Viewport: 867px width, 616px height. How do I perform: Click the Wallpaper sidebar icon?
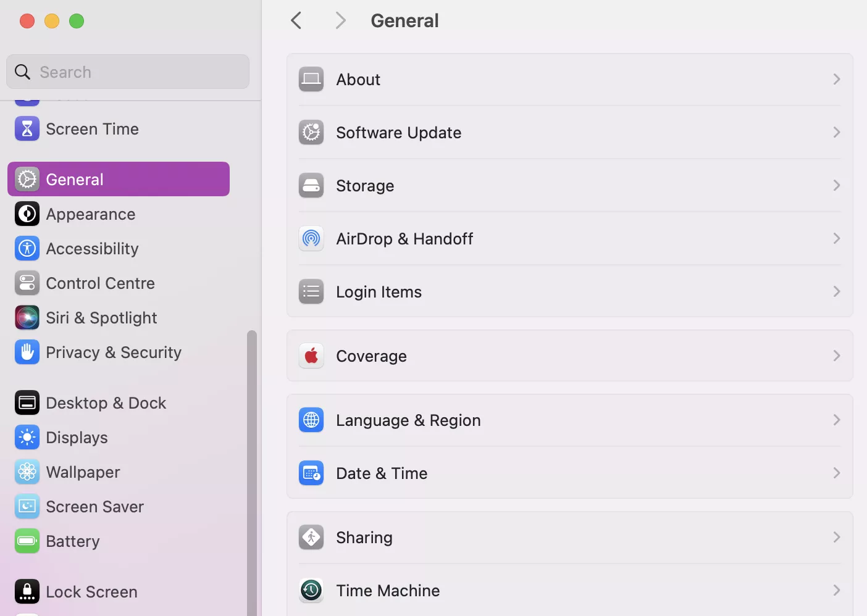pos(27,472)
